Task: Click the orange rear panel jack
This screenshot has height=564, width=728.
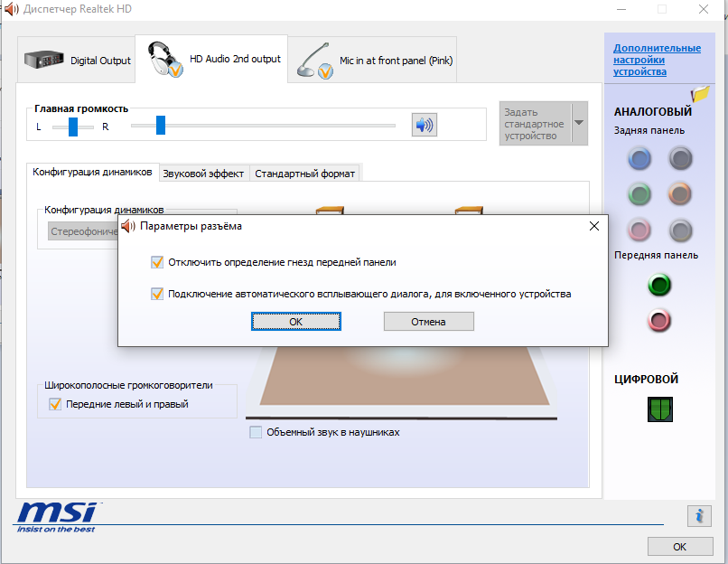Action: pos(680,194)
